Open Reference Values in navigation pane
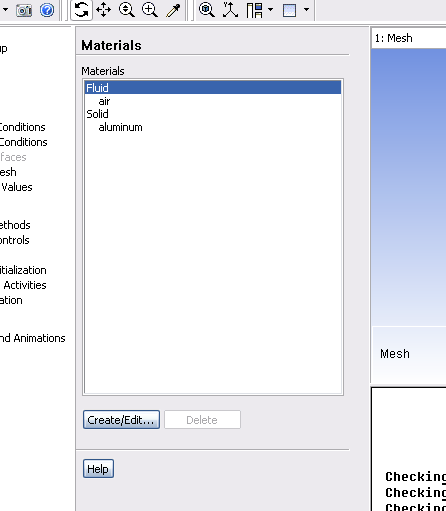Screen dimensions: 446x511 (x=17, y=187)
